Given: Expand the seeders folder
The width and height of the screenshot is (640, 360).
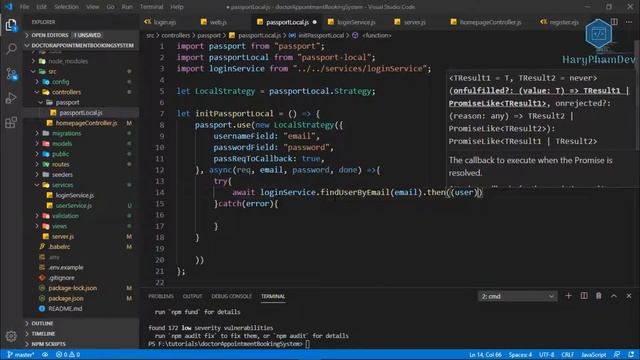Looking at the screenshot, I should click(62, 175).
